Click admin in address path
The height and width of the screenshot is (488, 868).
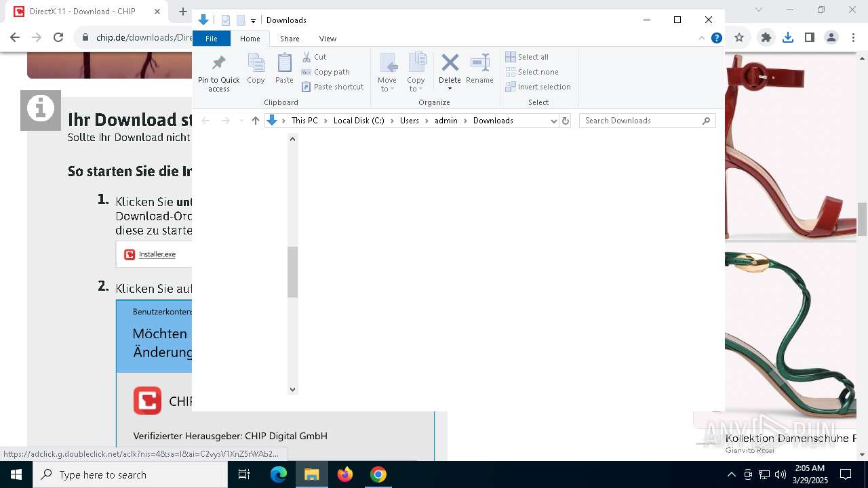tap(446, 121)
